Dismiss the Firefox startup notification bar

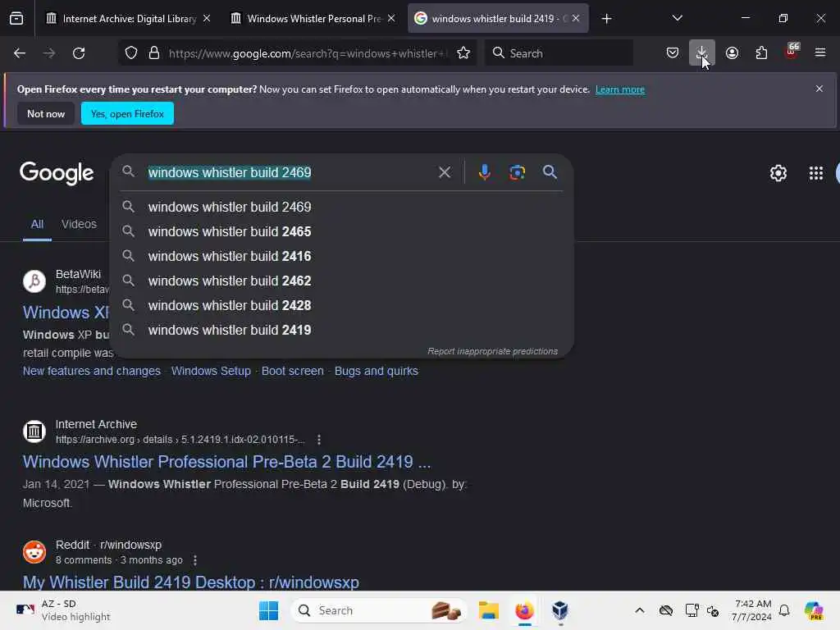click(819, 89)
